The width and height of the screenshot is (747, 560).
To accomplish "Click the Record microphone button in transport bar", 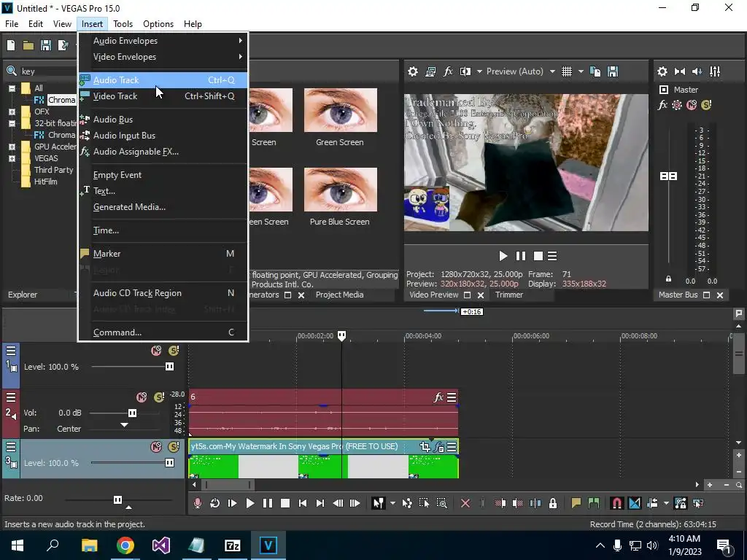I will 197,503.
